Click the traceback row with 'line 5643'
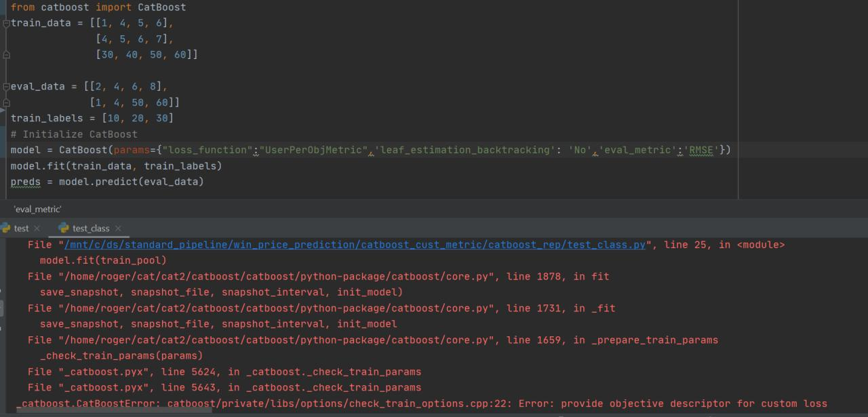The height and width of the screenshot is (417, 868). point(224,388)
